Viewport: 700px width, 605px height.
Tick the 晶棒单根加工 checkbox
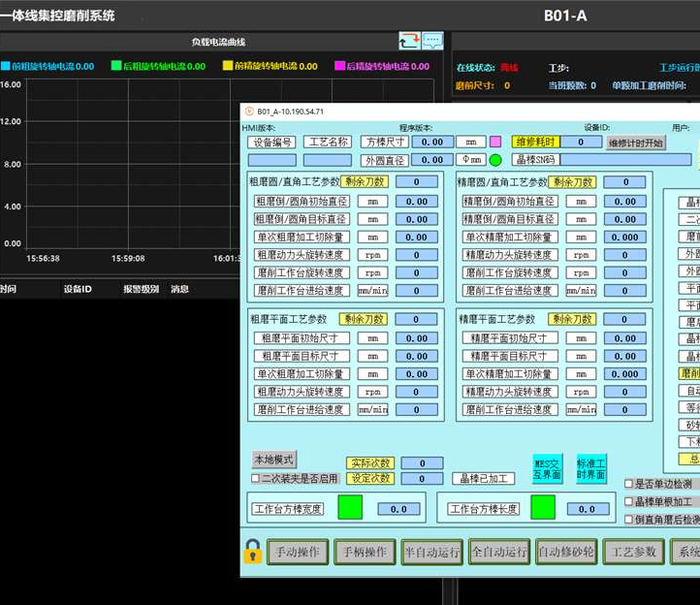628,502
